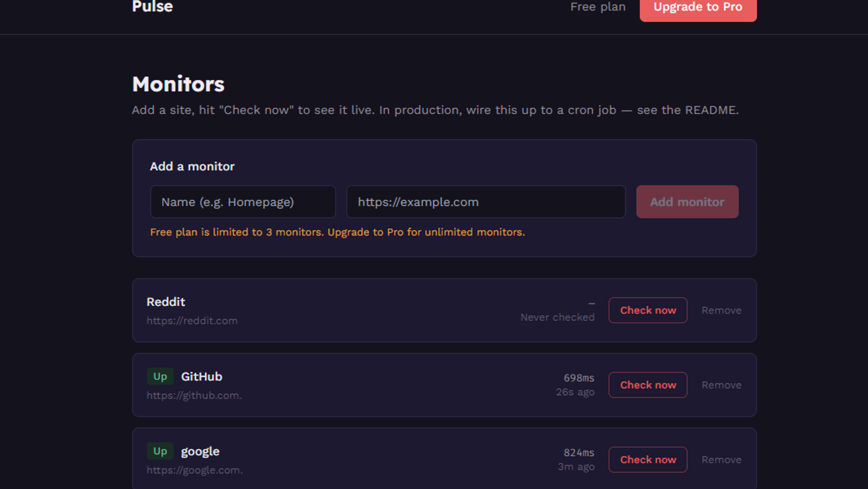Click the https://github.com. URL text
The image size is (868, 489).
194,395
